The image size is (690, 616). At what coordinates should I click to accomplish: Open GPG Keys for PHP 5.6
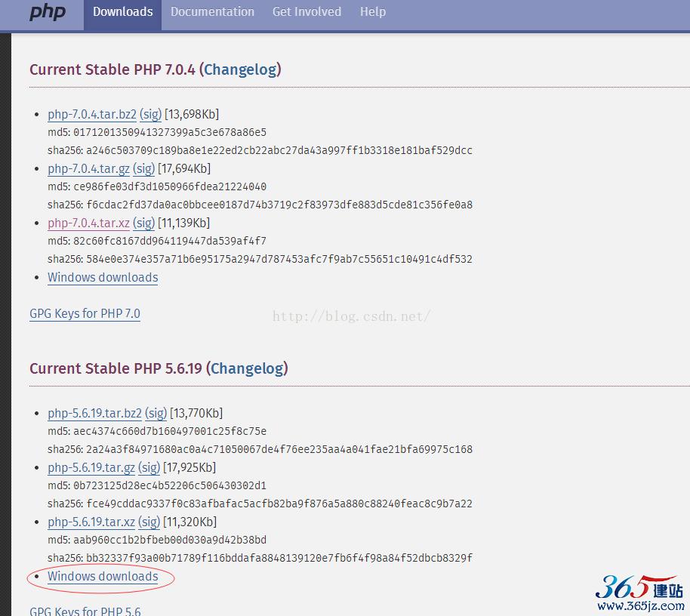point(85,611)
